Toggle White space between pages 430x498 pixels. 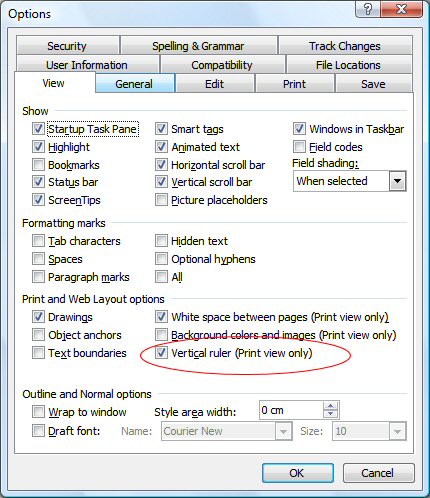coord(161,317)
